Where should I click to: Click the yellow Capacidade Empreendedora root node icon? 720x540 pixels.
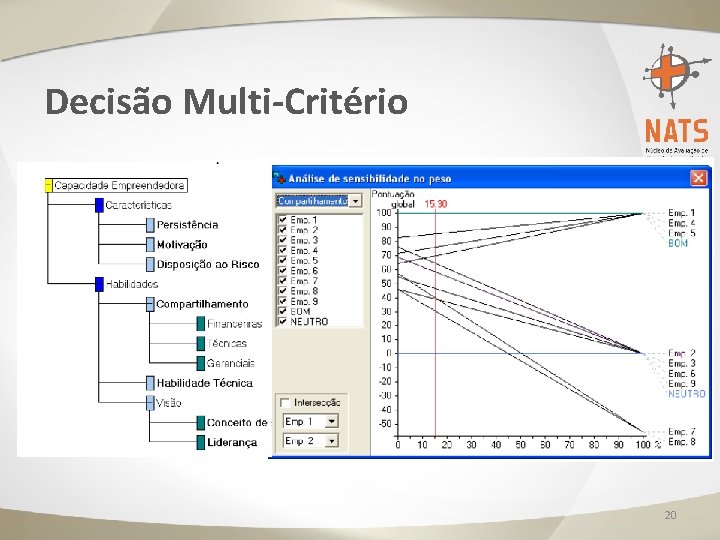tap(48, 186)
